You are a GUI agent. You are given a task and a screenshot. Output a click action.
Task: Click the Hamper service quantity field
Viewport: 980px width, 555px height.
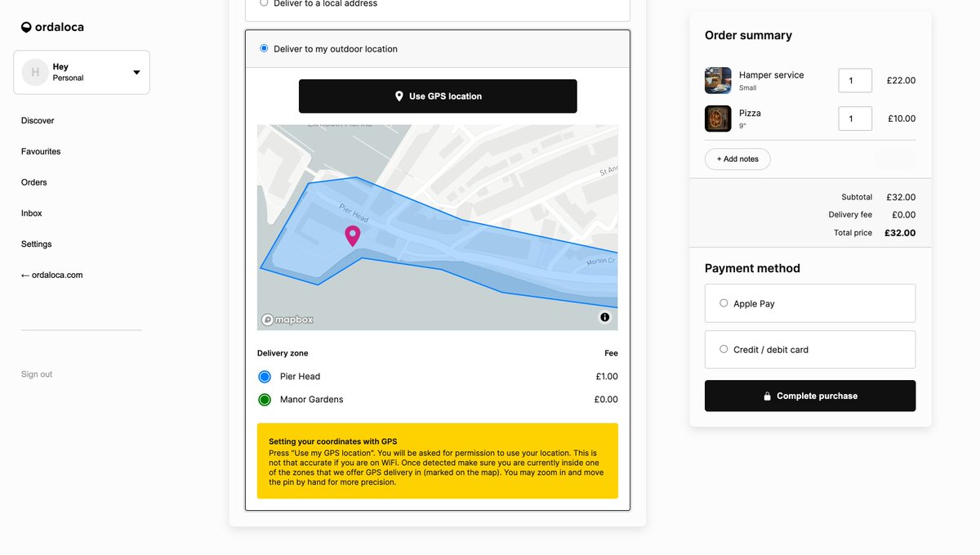tap(855, 81)
